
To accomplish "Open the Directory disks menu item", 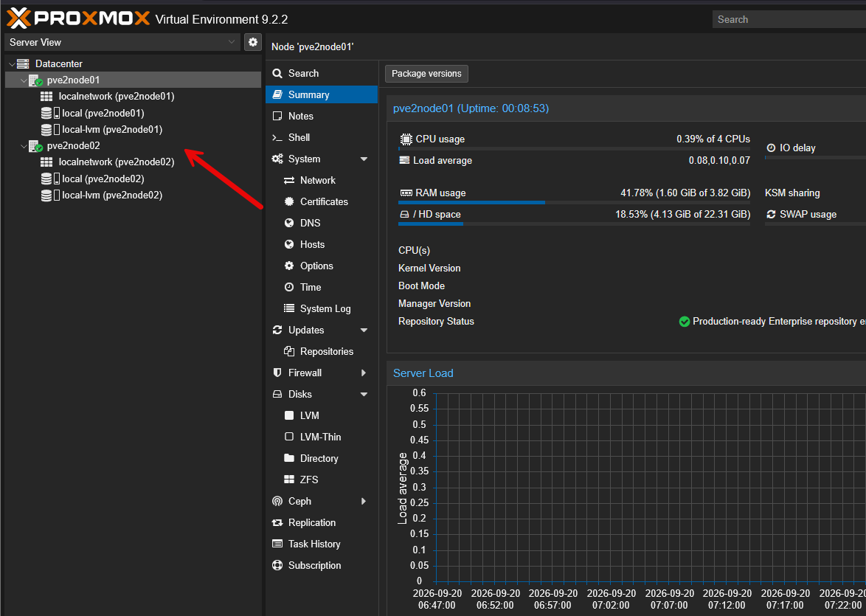I will click(x=322, y=459).
